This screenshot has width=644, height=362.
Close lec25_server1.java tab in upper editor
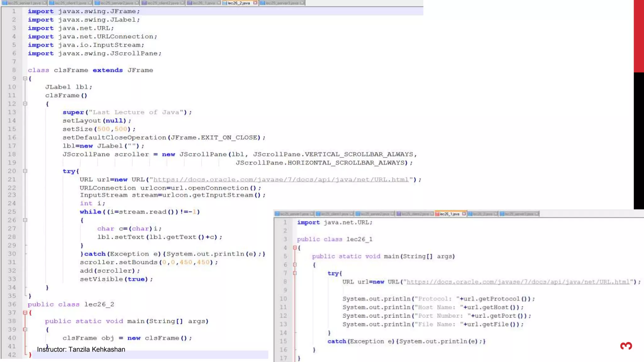(x=44, y=3)
